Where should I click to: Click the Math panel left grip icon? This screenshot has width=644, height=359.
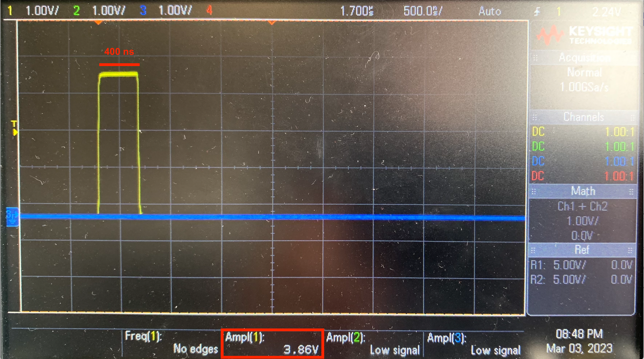tap(533, 192)
